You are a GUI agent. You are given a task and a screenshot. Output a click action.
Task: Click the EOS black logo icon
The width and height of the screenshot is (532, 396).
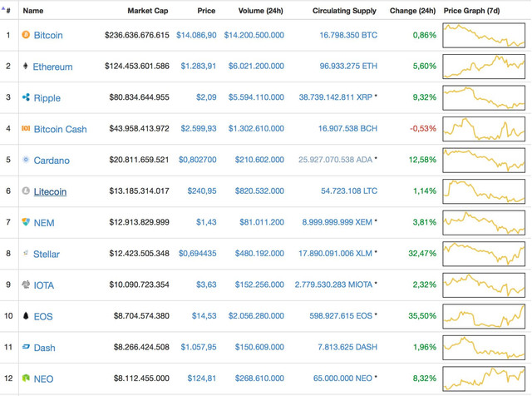[26, 316]
